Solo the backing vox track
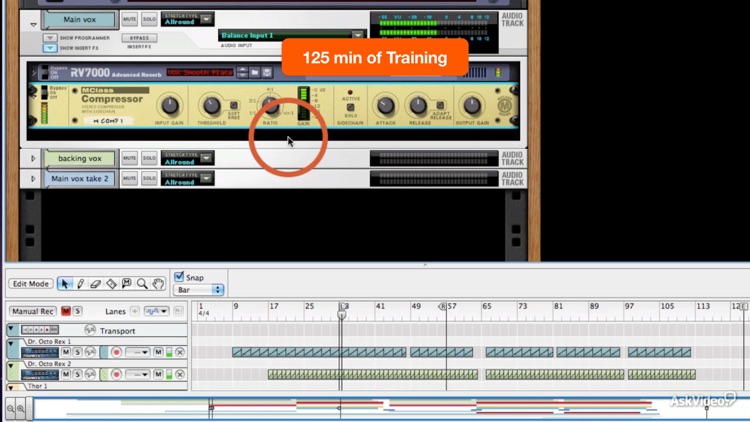The width and height of the screenshot is (750, 422). [149, 158]
